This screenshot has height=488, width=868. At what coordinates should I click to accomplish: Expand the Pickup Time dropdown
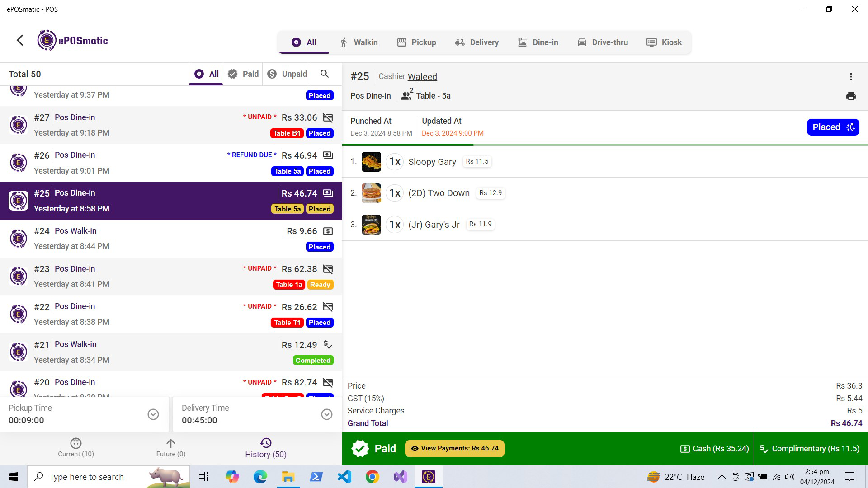coord(153,414)
